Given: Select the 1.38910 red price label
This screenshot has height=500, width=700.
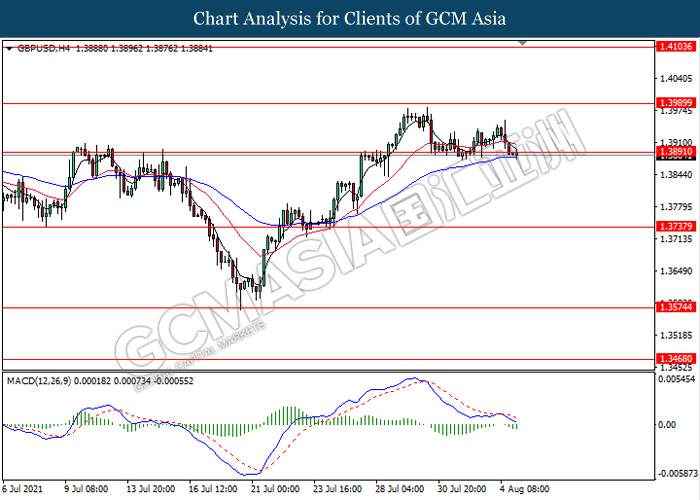Looking at the screenshot, I should (675, 152).
